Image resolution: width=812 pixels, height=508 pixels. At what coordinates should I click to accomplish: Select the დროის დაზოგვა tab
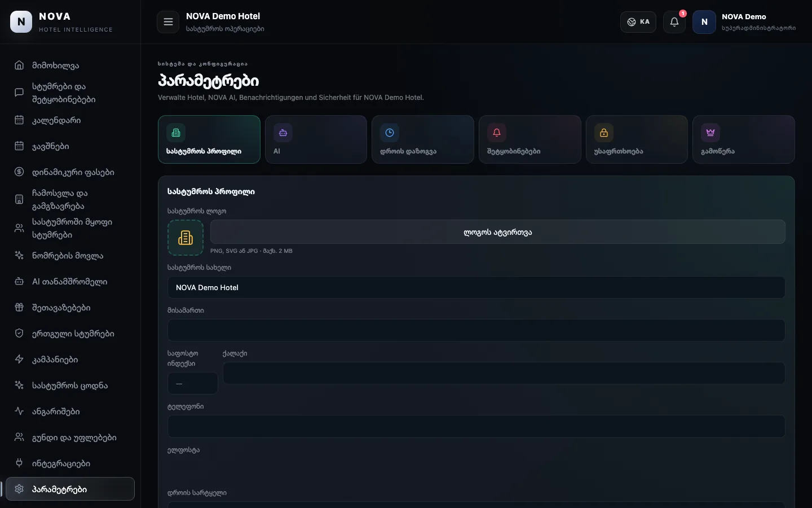(x=423, y=139)
